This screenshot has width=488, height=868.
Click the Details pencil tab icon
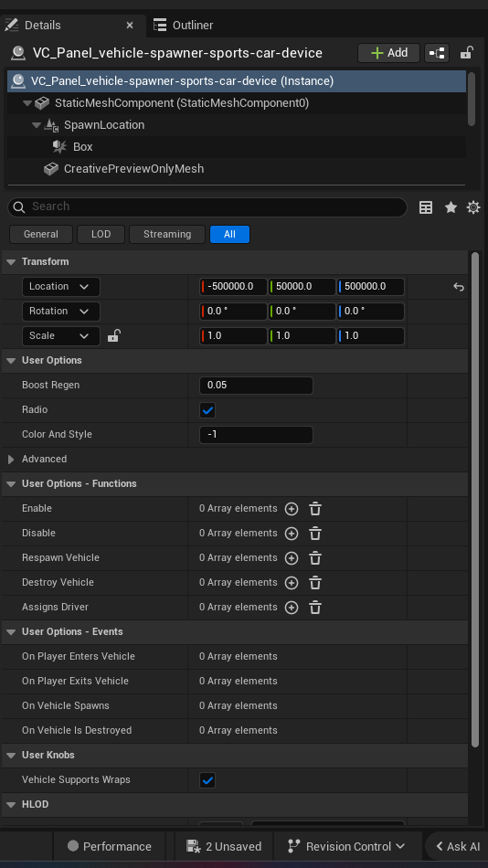(11, 25)
